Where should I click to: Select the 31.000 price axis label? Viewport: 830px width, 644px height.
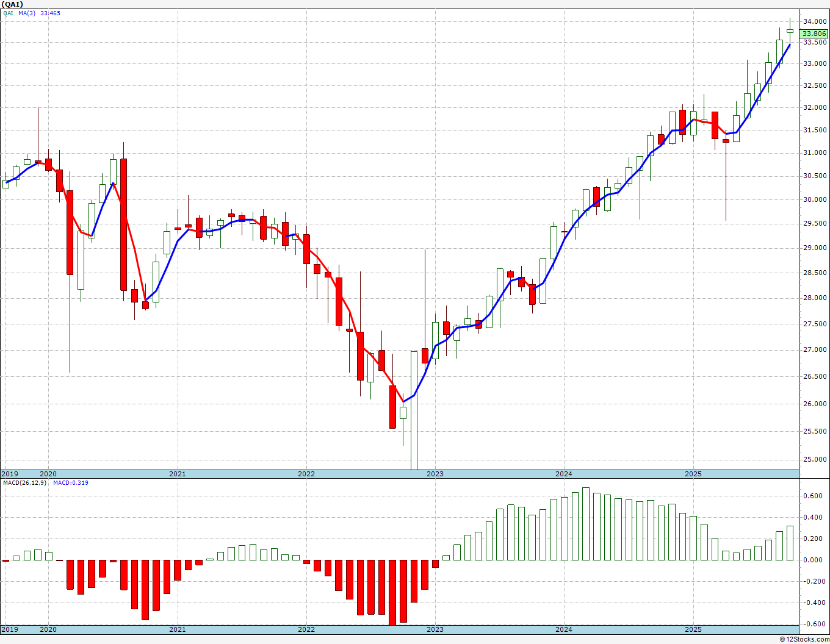[815, 152]
